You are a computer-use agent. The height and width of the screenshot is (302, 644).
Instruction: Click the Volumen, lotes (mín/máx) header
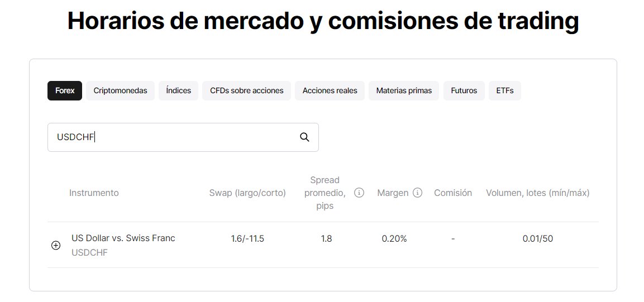537,193
